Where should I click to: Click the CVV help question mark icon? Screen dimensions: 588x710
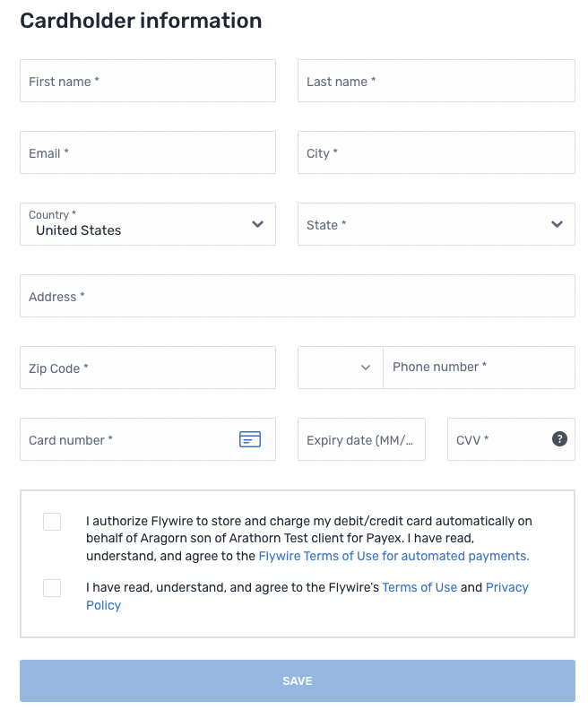pyautogui.click(x=559, y=439)
